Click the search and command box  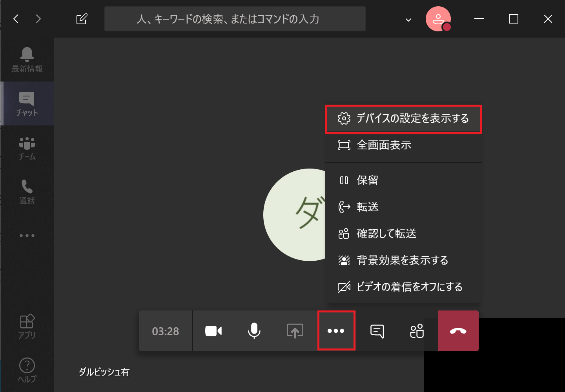coord(235,19)
